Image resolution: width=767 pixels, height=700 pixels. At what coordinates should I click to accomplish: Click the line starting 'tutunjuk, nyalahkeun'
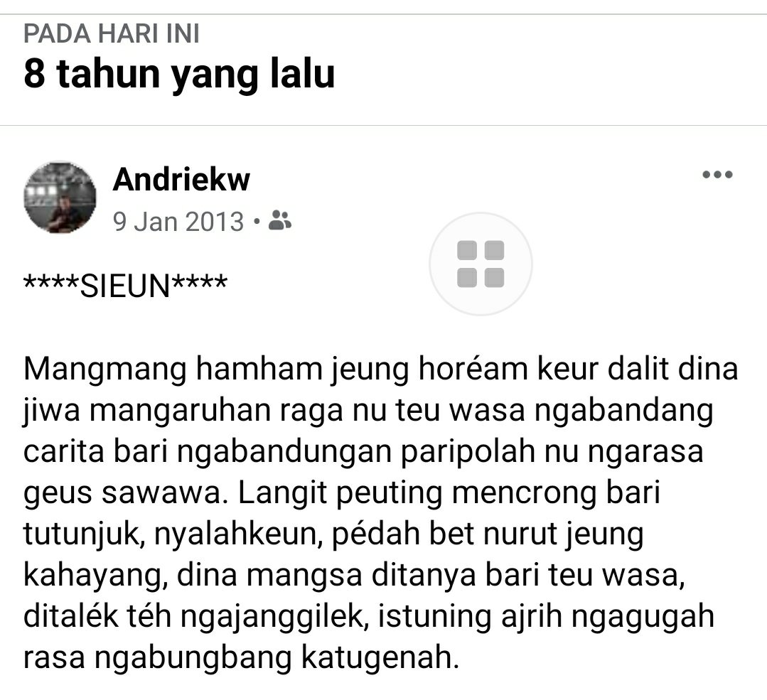pyautogui.click(x=333, y=534)
